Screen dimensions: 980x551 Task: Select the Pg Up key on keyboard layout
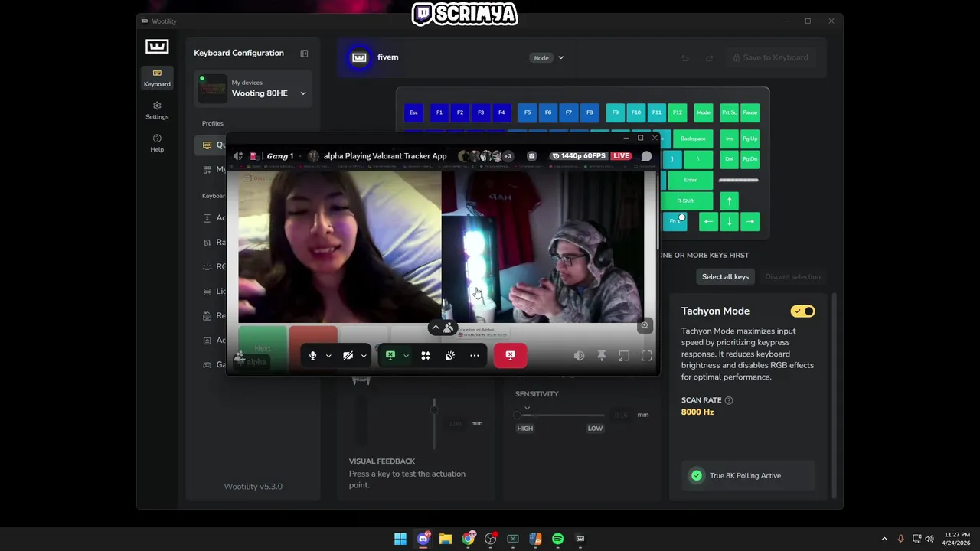pos(750,139)
